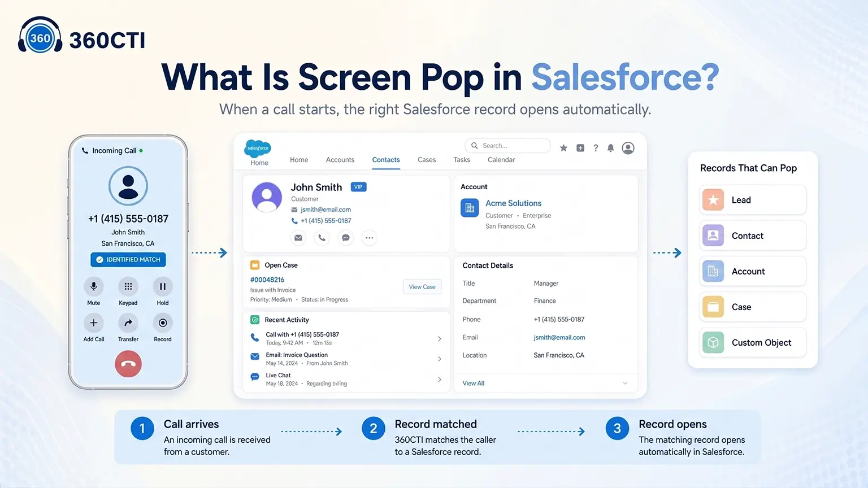This screenshot has width=868, height=488.
Task: Select the Account record type card
Action: 753,271
